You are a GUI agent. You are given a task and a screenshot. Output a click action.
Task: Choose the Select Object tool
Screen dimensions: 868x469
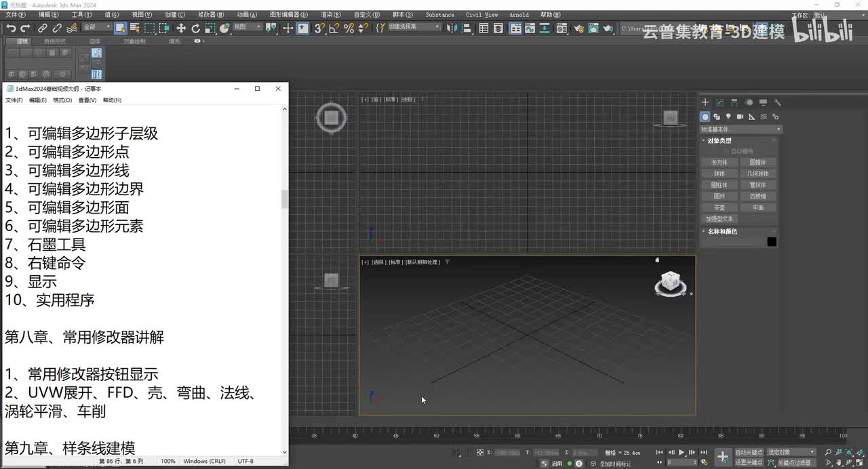pyautogui.click(x=120, y=28)
